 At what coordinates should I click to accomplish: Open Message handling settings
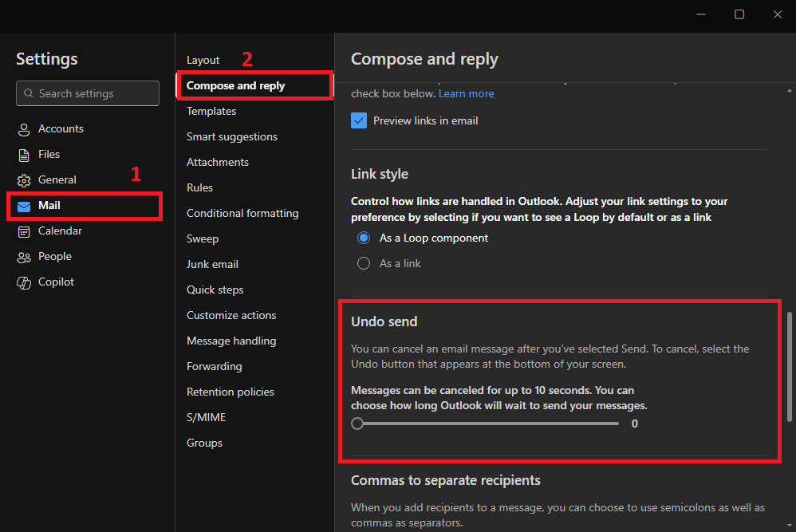pyautogui.click(x=231, y=341)
